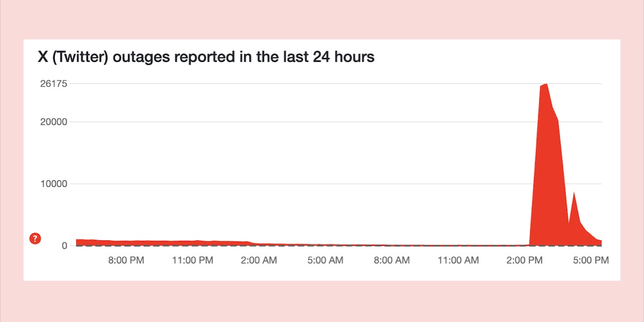Screen dimensions: 644x322
Task: Select the 11:00 AM time label
Action: [x=458, y=260]
